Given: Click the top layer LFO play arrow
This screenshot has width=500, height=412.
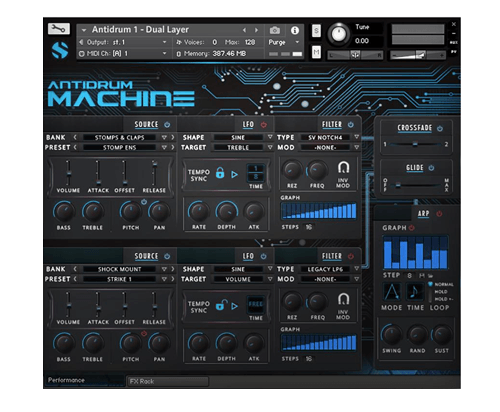Looking at the screenshot, I should 234,174.
